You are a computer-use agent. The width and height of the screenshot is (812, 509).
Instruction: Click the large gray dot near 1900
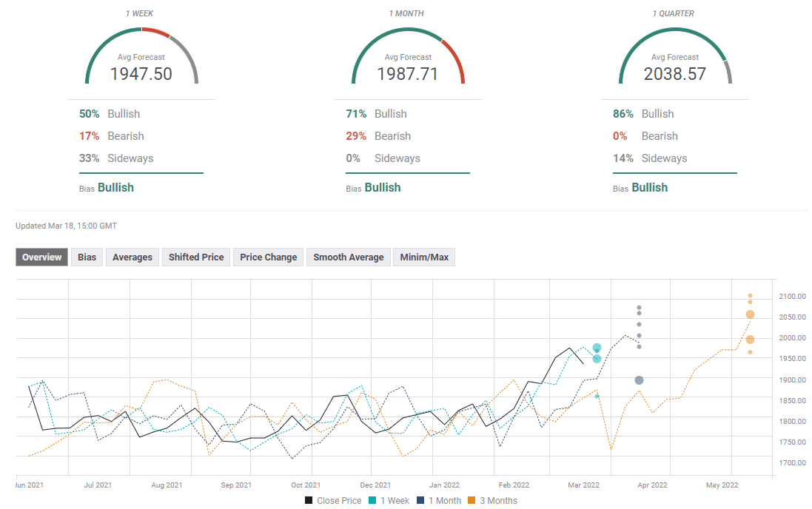tap(639, 380)
